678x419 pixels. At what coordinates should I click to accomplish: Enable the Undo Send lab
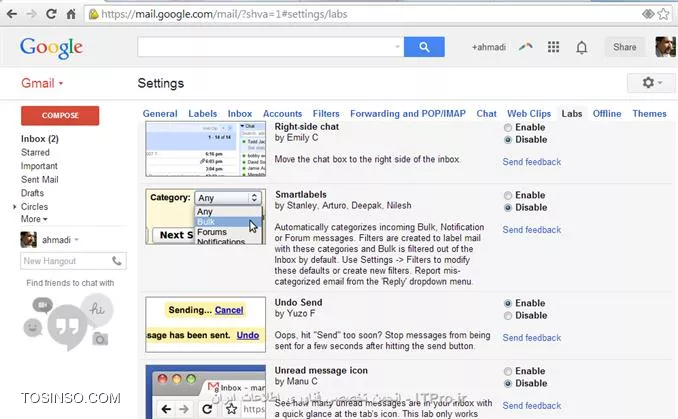(x=508, y=304)
